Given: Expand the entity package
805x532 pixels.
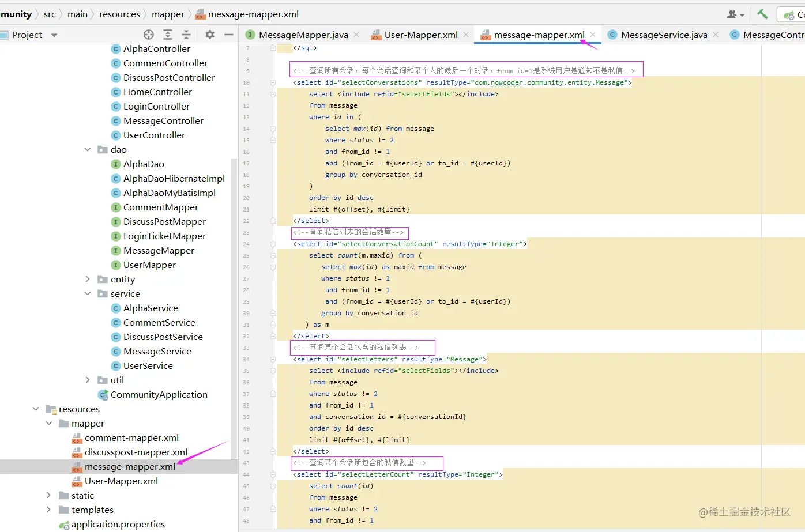Looking at the screenshot, I should tap(88, 280).
